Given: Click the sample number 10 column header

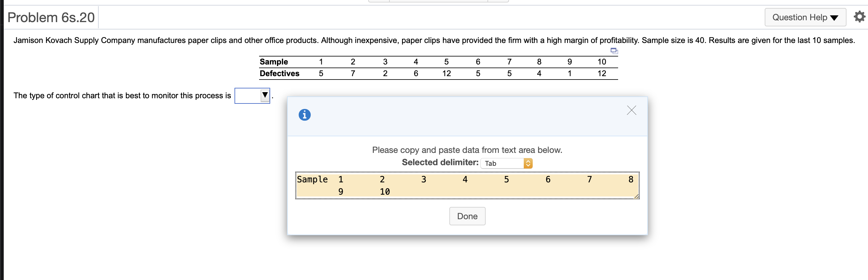Looking at the screenshot, I should [602, 62].
